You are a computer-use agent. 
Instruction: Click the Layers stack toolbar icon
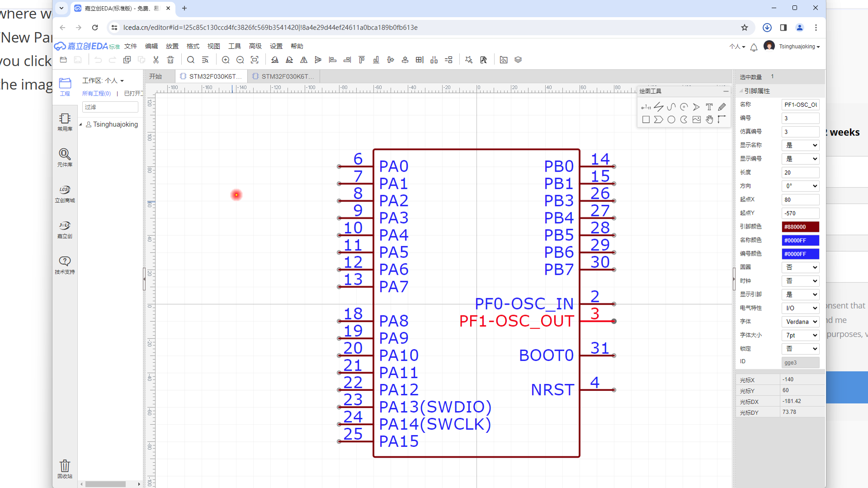pos(518,60)
